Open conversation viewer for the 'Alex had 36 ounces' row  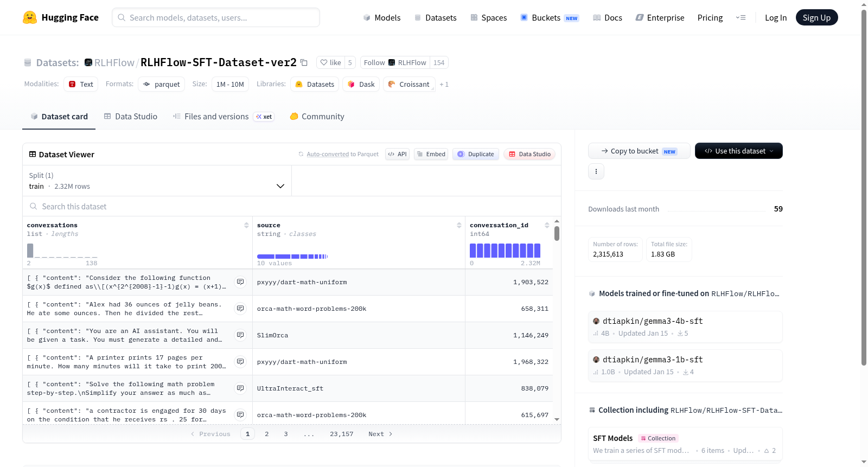[x=240, y=309]
